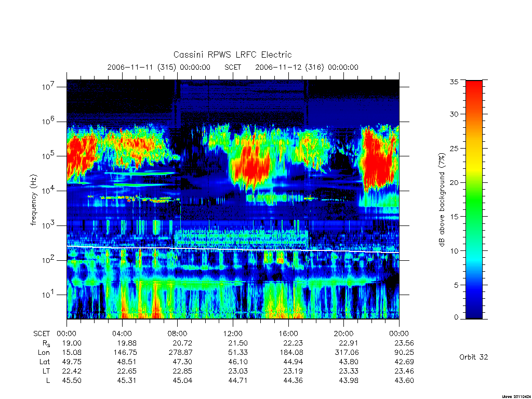Viewport: 532px width, 399px height.
Task: Click the "Orbit 32" label
Action: point(474,357)
